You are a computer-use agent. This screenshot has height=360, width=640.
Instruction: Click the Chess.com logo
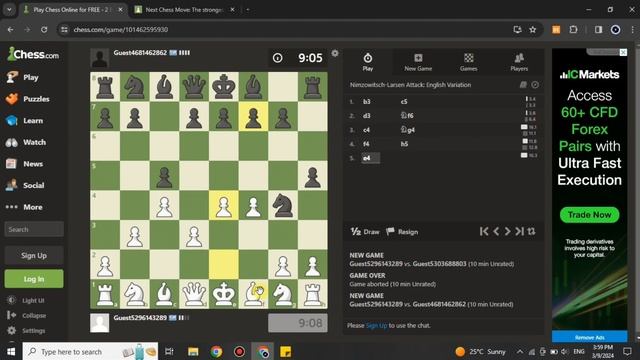(x=33, y=54)
